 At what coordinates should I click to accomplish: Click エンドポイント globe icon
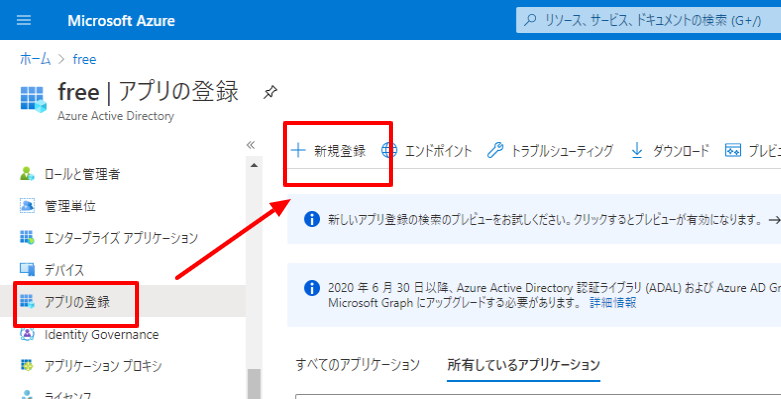(389, 150)
